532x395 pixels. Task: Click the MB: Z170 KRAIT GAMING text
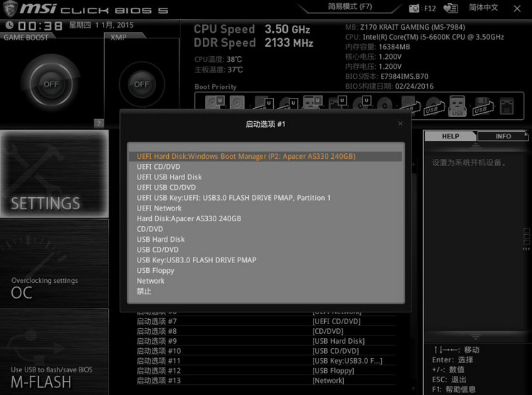click(405, 27)
